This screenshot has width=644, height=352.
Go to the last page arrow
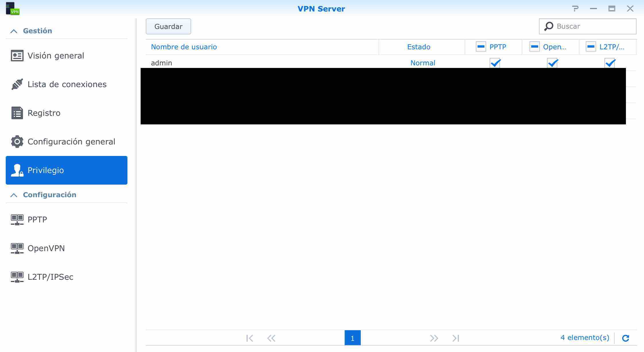tap(456, 338)
